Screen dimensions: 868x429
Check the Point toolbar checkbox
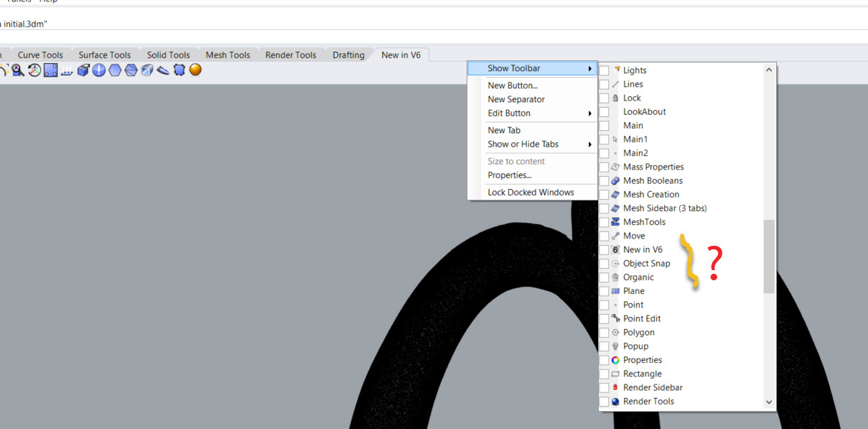pyautogui.click(x=605, y=305)
